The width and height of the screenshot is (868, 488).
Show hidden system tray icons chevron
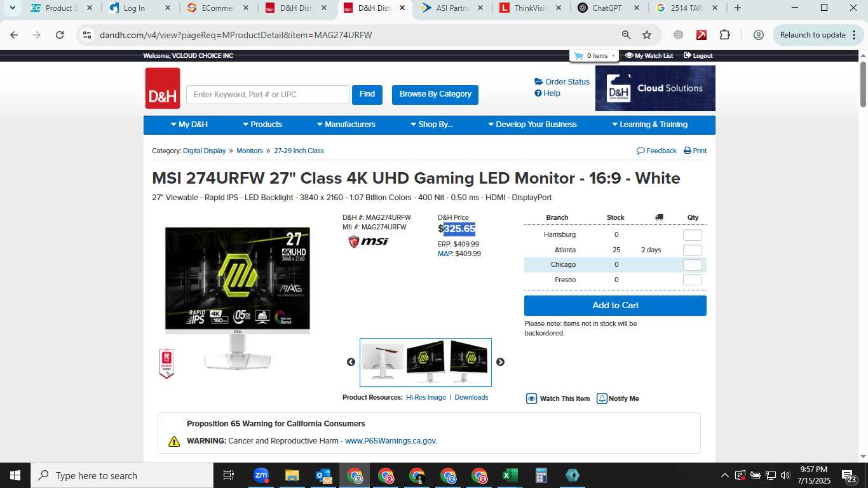click(x=724, y=475)
